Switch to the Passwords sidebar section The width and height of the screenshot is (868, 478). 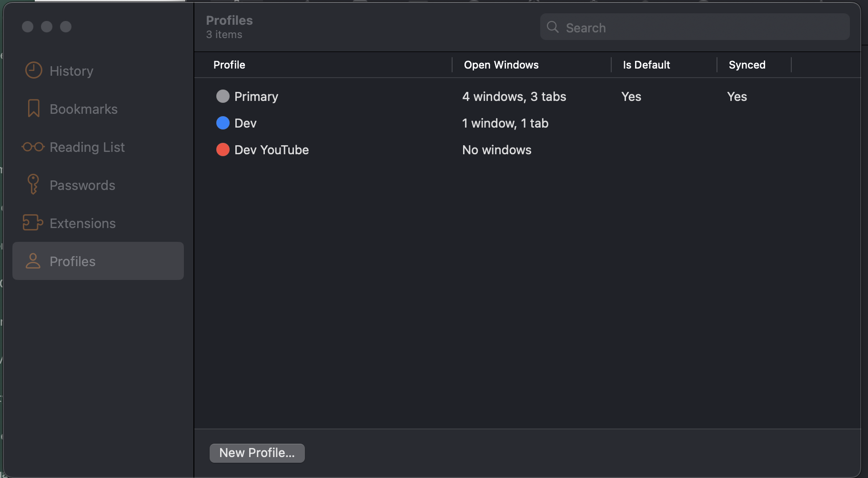82,185
